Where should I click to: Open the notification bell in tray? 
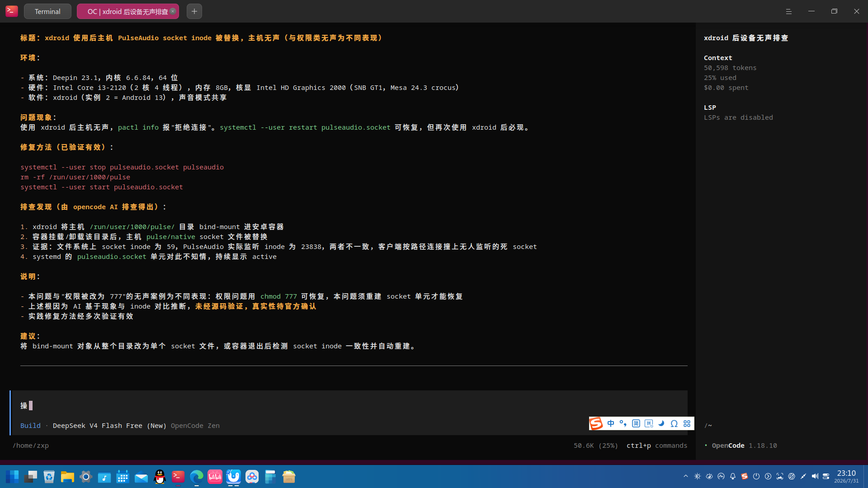pyautogui.click(x=733, y=476)
